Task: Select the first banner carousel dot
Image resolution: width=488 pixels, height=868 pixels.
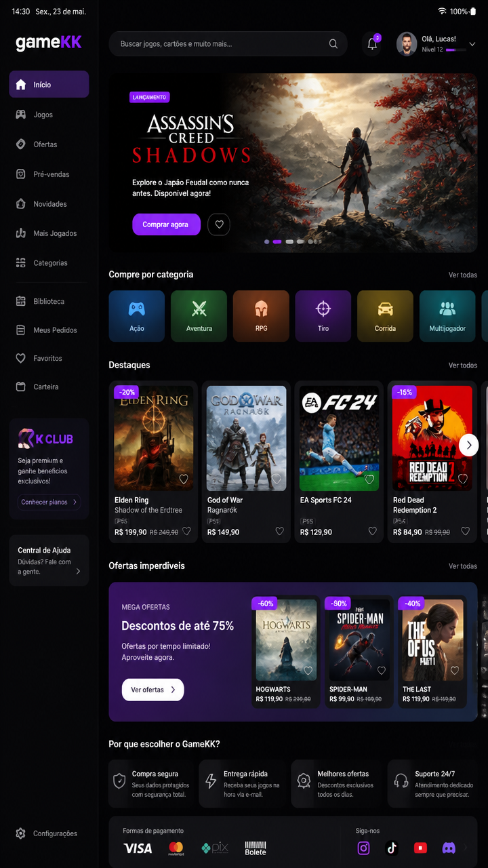Action: (x=267, y=241)
